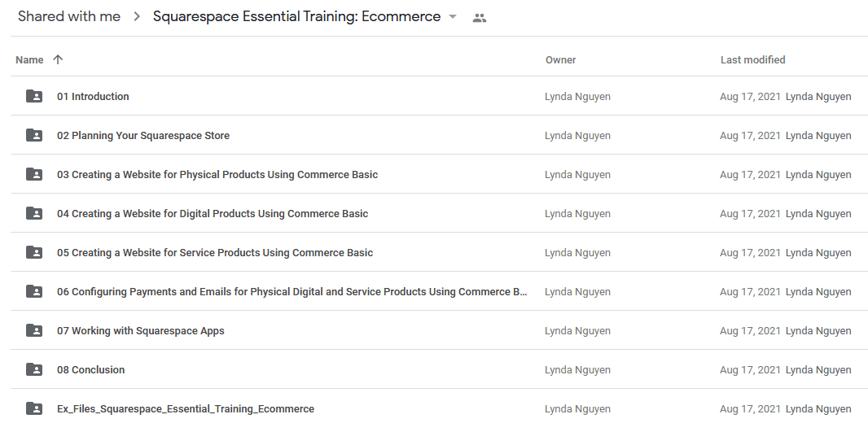Open the dropdown arrow beside Squarespace Essential Training: Ecommerce
Viewport: 868px width, 423px height.
click(453, 16)
